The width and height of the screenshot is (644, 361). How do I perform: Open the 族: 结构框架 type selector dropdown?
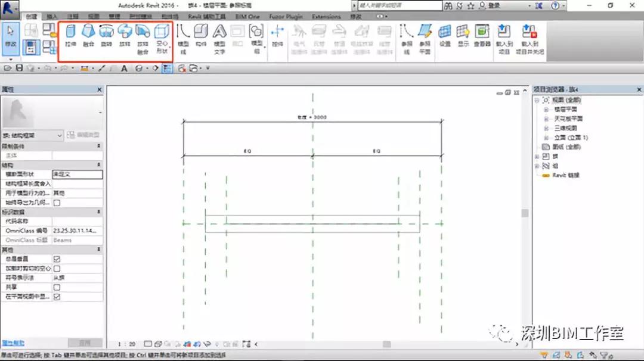pyautogui.click(x=32, y=135)
